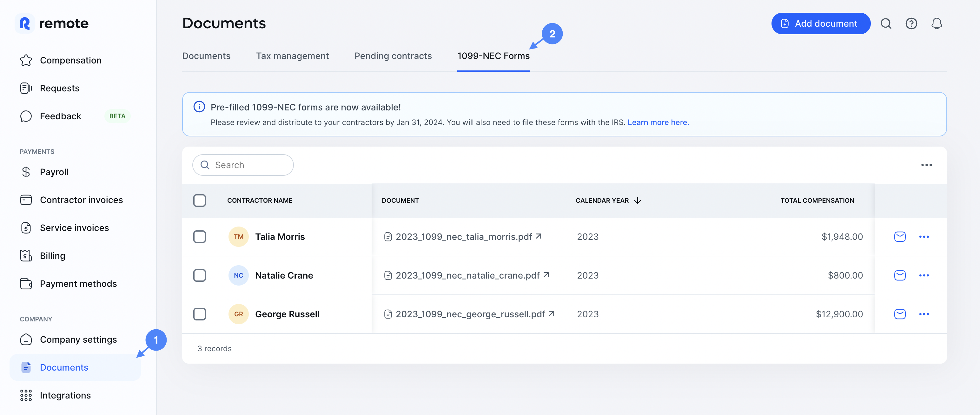The width and height of the screenshot is (980, 415).
Task: Click the Talia Morris name text
Action: pos(280,237)
